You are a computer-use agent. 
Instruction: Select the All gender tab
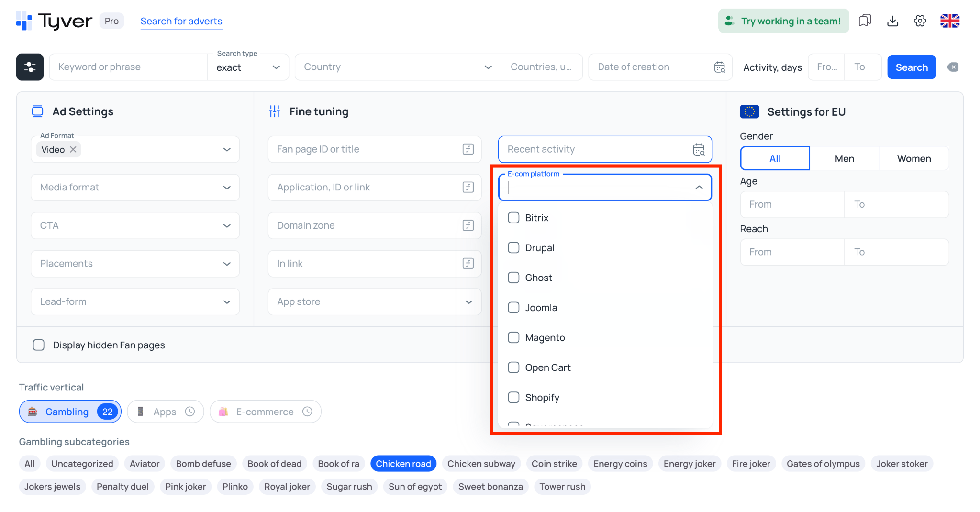[x=775, y=158]
